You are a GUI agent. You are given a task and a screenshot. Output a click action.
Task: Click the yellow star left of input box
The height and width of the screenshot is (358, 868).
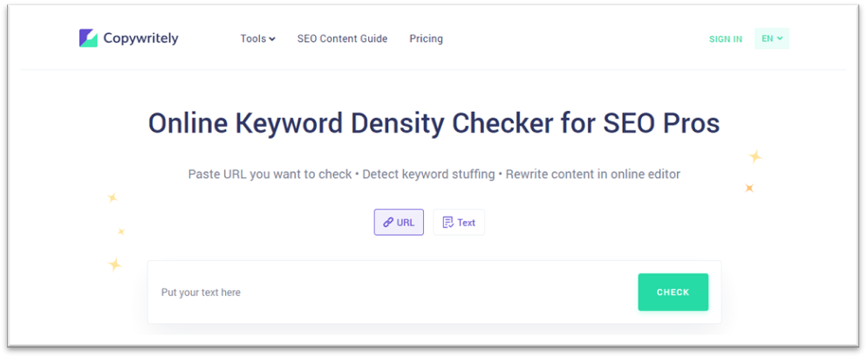pyautogui.click(x=114, y=265)
